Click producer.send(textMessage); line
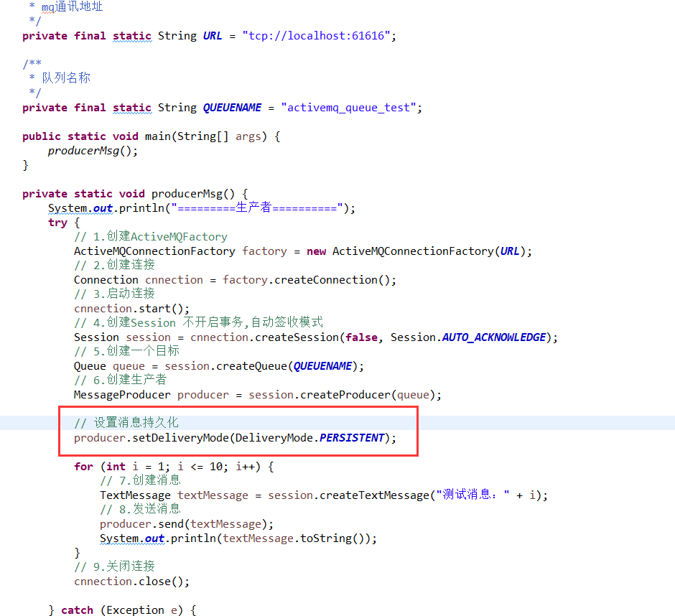Image resolution: width=675 pixels, height=616 pixels. tap(187, 524)
